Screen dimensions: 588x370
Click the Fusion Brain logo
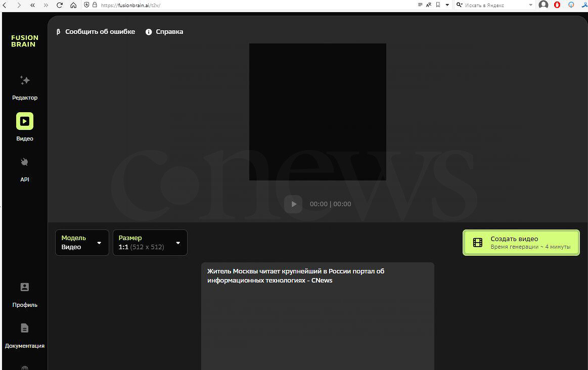pos(25,41)
